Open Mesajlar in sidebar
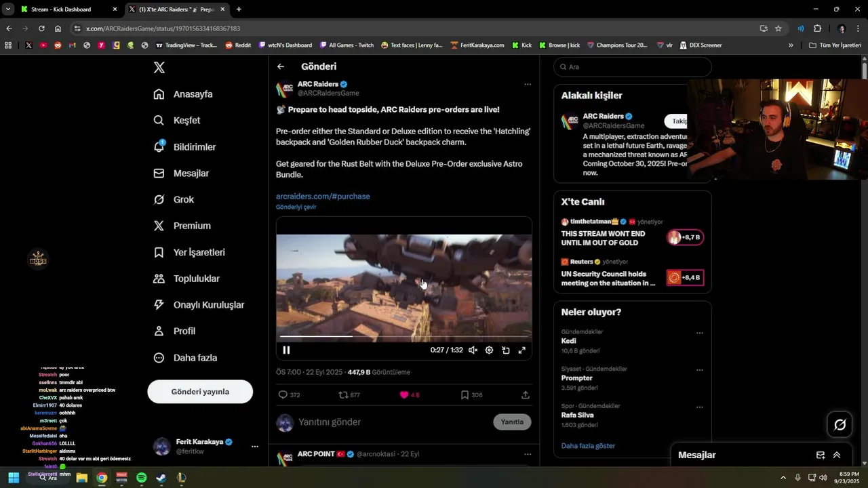The width and height of the screenshot is (868, 488). pyautogui.click(x=181, y=174)
